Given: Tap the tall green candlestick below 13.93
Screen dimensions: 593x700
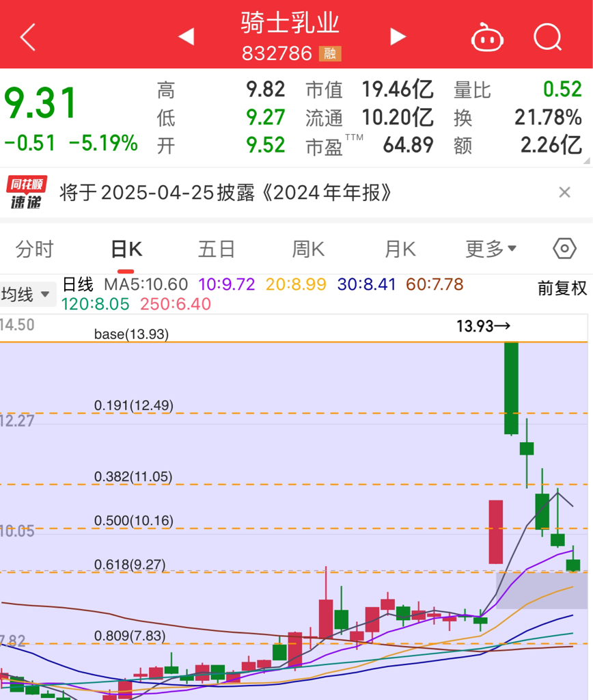Looking at the screenshot, I should (511, 388).
